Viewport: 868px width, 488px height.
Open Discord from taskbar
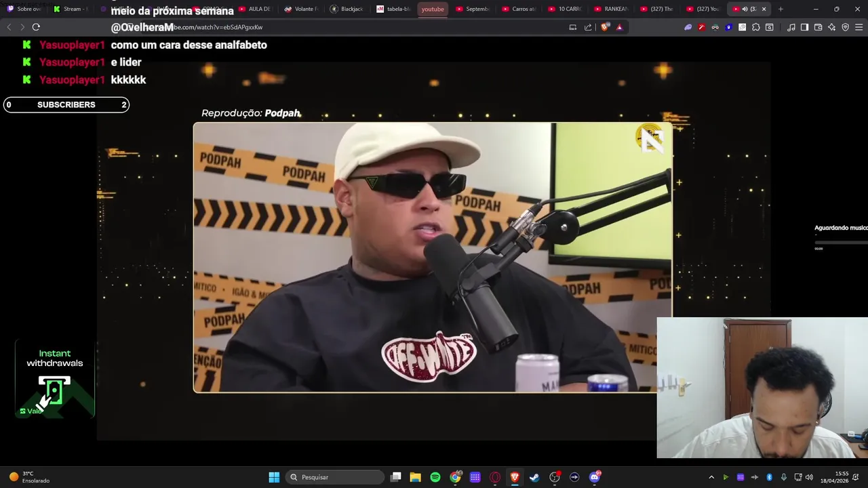595,477
